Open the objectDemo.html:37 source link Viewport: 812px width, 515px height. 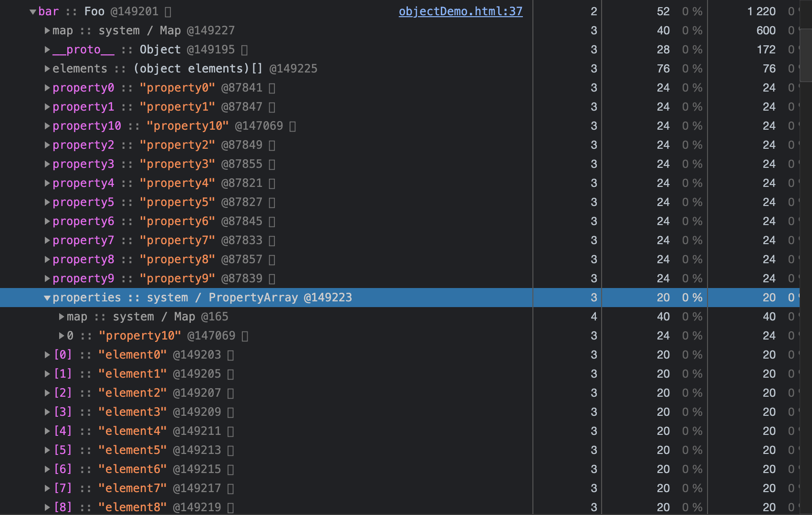(460, 11)
